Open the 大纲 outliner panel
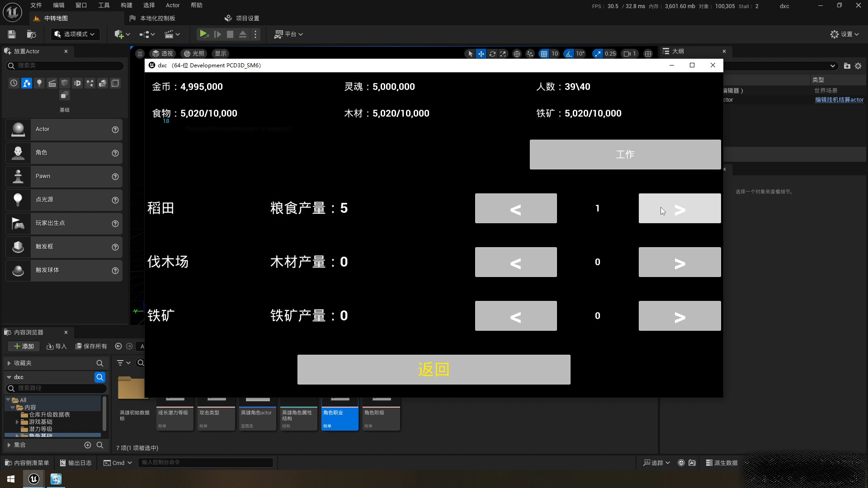868x488 pixels. (679, 51)
